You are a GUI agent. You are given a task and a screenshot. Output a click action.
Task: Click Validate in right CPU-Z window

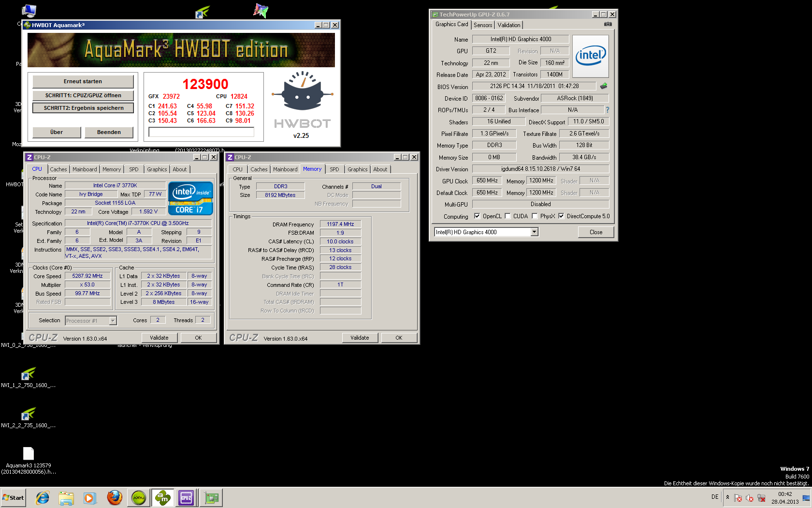click(360, 338)
